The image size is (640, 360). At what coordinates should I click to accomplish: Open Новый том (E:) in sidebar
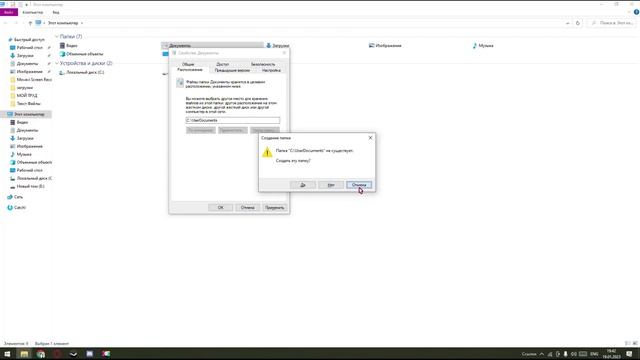pyautogui.click(x=27, y=187)
